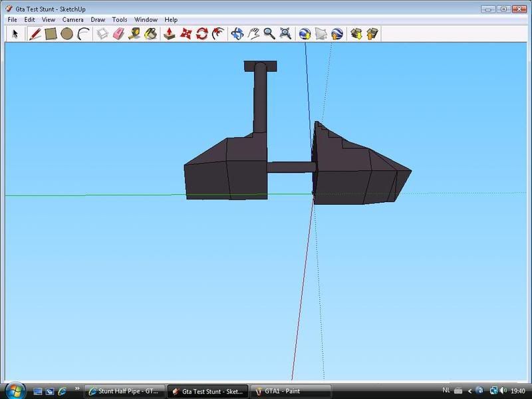Open the Edit menu
The image size is (532, 399).
click(29, 20)
